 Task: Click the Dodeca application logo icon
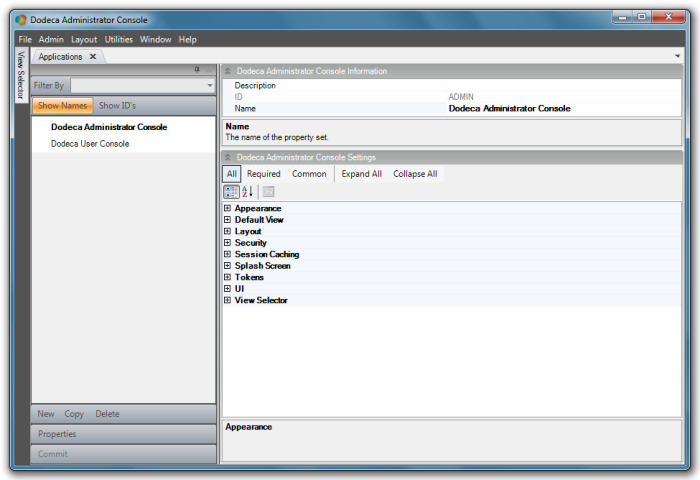(x=21, y=20)
